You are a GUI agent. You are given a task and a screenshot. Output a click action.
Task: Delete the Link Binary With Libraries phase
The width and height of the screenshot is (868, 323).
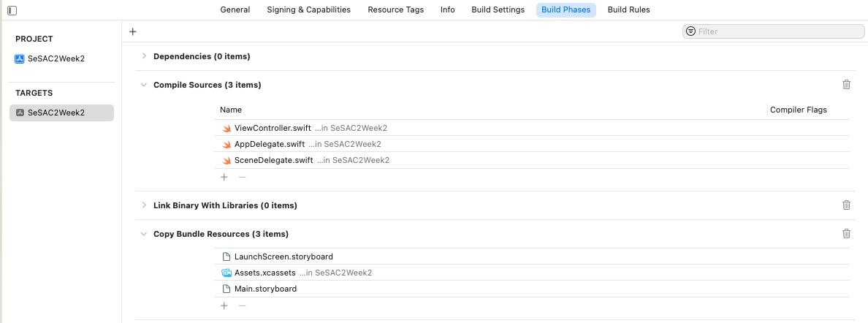coord(846,205)
